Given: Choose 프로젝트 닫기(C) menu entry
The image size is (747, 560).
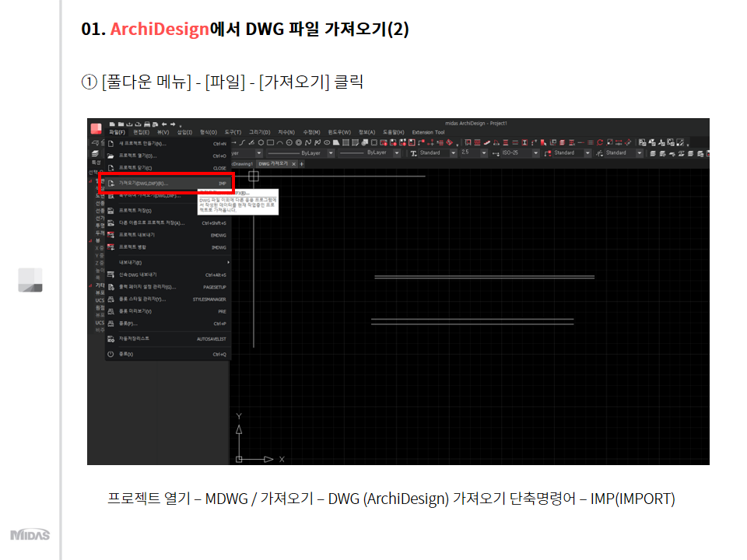Looking at the screenshot, I should click(x=168, y=168).
